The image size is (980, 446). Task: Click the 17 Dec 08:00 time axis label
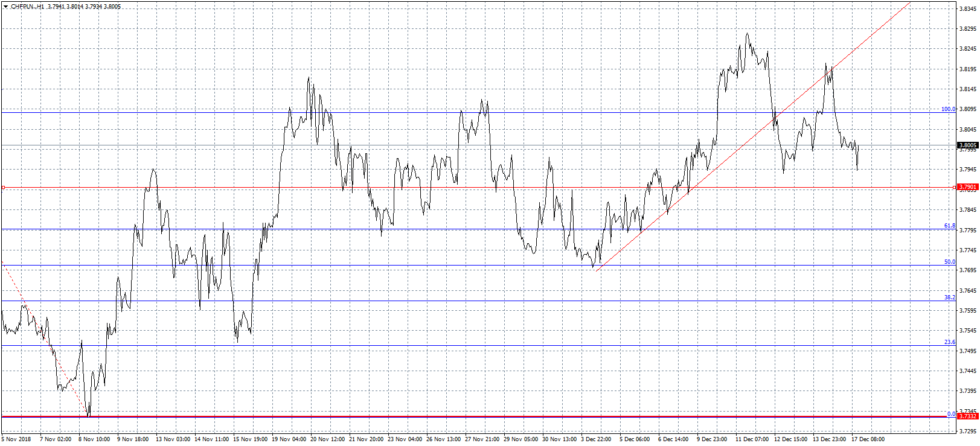click(x=868, y=439)
